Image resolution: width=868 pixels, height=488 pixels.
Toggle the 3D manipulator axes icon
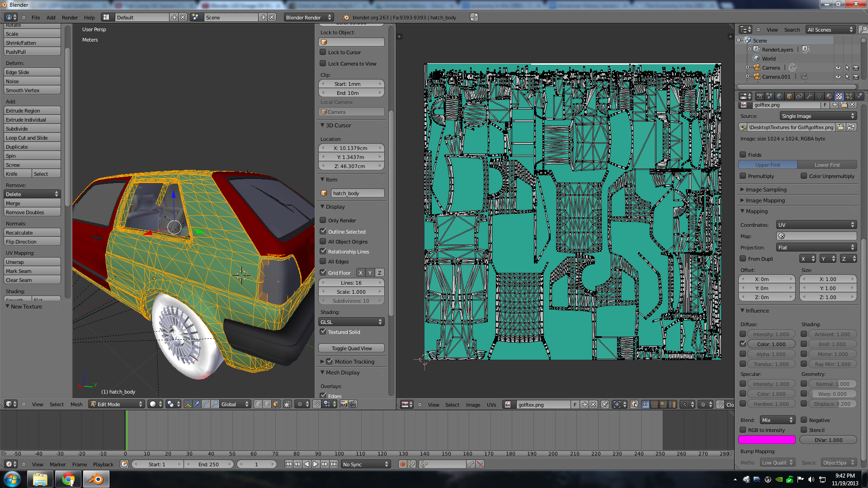click(x=188, y=404)
